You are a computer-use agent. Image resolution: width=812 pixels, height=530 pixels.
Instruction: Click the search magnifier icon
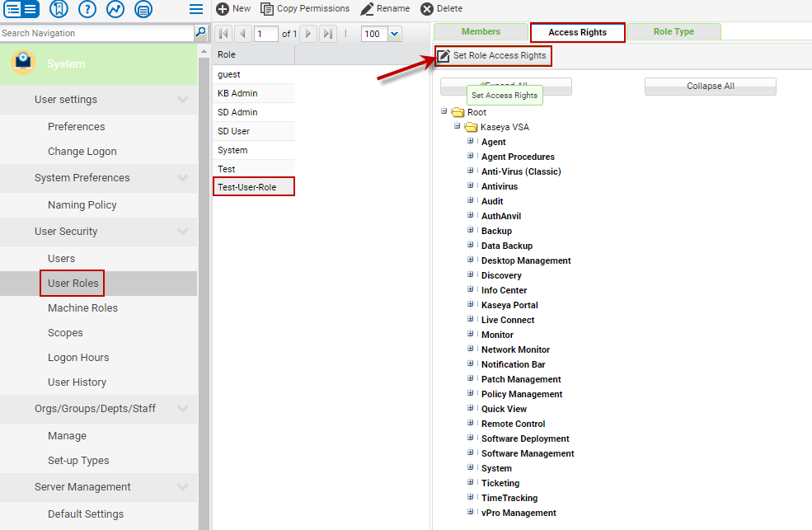click(200, 32)
